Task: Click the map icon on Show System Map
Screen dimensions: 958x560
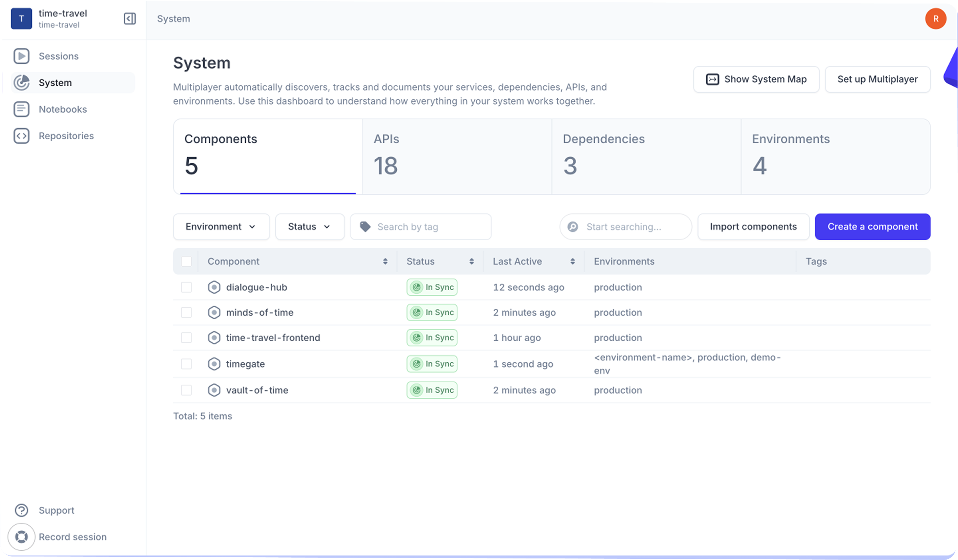Action: coord(712,79)
